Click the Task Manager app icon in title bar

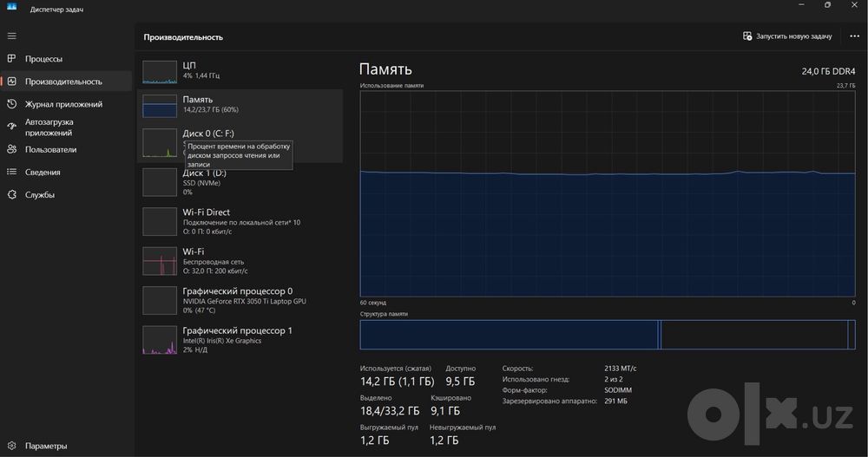(x=11, y=7)
